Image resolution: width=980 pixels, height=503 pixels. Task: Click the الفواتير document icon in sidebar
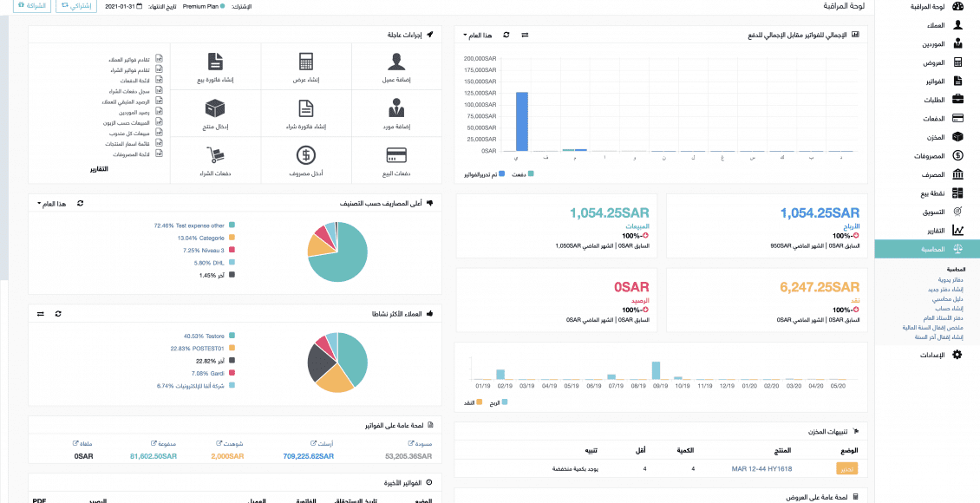point(957,82)
